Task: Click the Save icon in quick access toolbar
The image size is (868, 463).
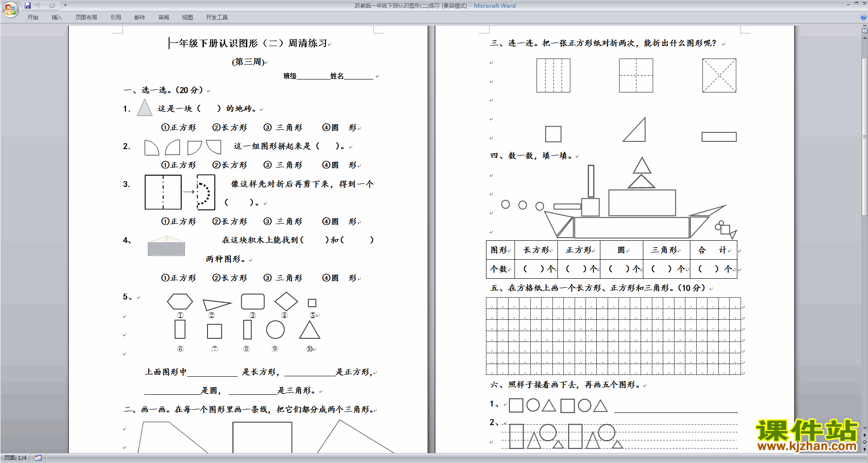Action: pos(28,5)
